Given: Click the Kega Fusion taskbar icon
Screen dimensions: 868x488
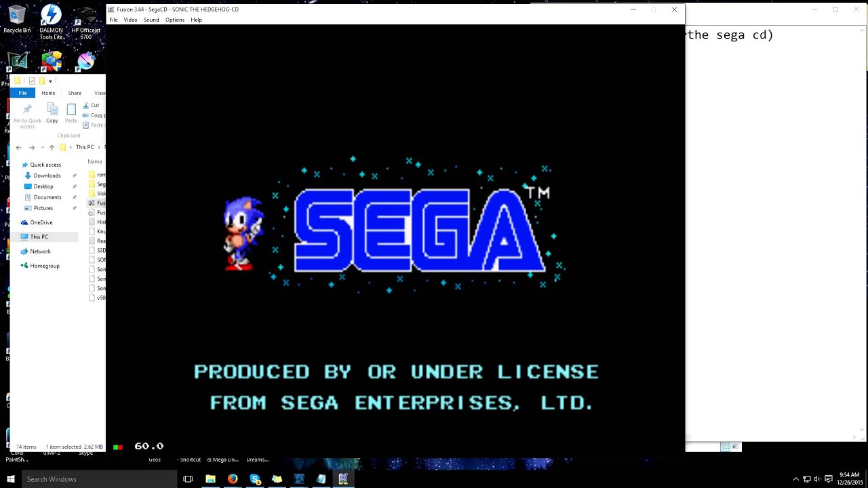Looking at the screenshot, I should (343, 479).
